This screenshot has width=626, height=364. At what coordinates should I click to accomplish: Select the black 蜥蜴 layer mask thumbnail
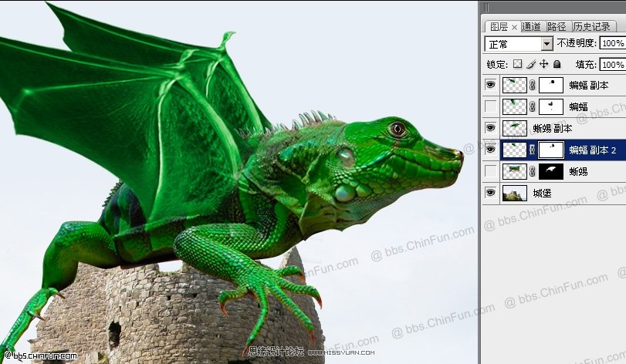point(551,171)
